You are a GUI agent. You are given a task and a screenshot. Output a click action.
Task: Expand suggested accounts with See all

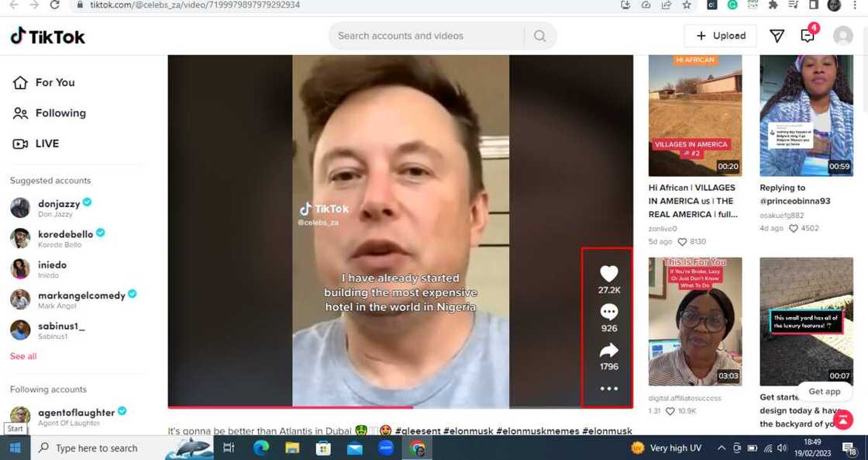(x=22, y=356)
